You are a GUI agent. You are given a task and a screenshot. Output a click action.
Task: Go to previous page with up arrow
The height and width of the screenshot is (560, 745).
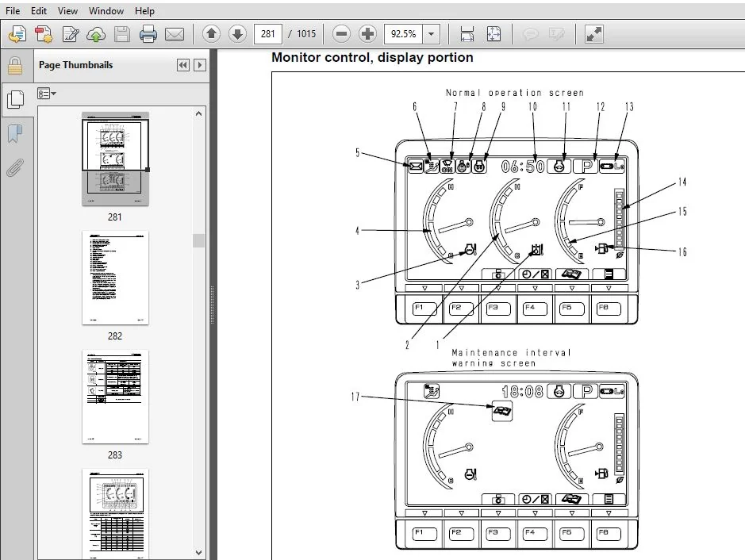pyautogui.click(x=211, y=34)
